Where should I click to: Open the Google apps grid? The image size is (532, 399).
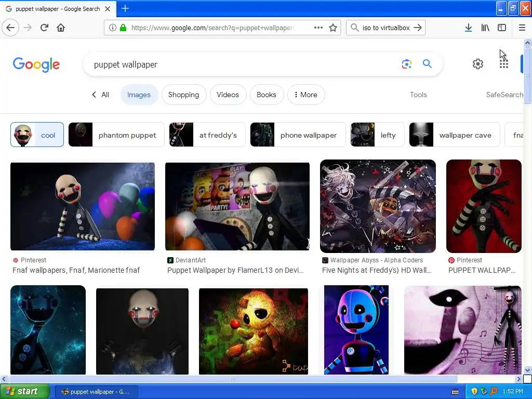(504, 64)
